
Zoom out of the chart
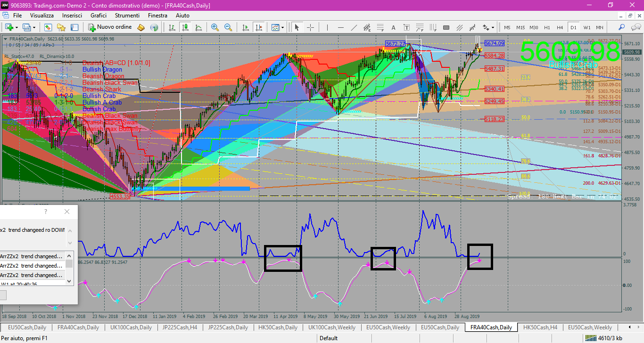click(x=228, y=27)
